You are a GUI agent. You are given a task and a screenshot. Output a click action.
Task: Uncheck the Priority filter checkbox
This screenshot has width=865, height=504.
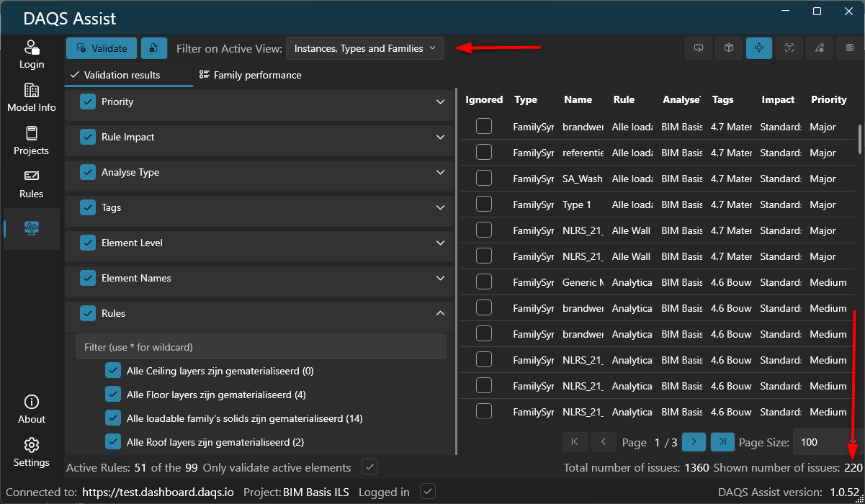pyautogui.click(x=88, y=102)
